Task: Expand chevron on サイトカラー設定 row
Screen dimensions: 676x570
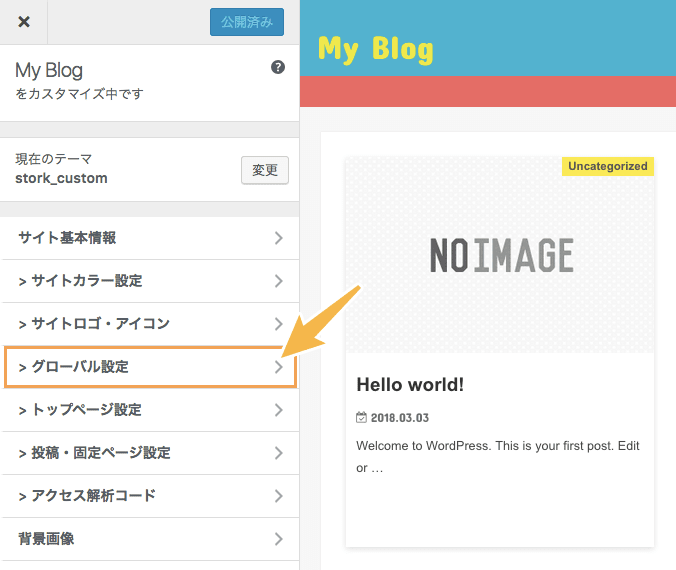Action: 279,281
